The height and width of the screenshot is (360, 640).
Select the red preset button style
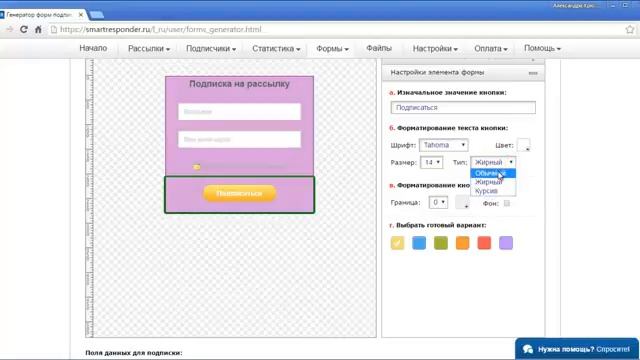point(484,243)
